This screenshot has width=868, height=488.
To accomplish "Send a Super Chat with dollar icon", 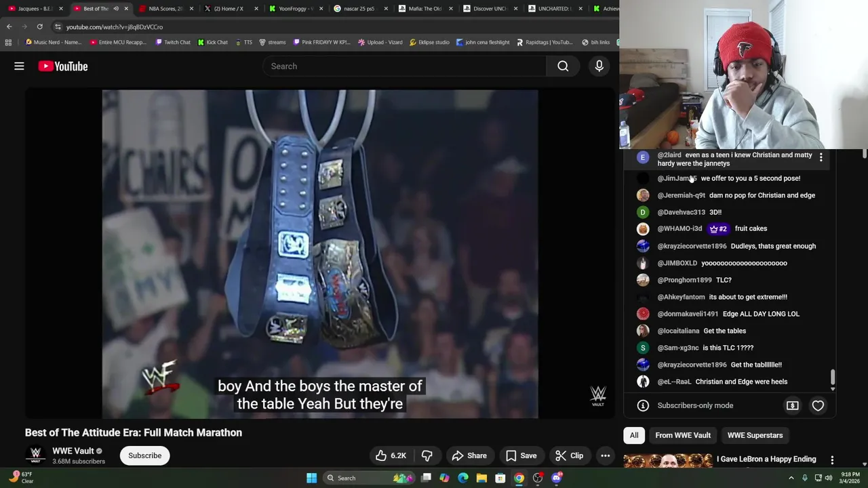I will (x=792, y=405).
